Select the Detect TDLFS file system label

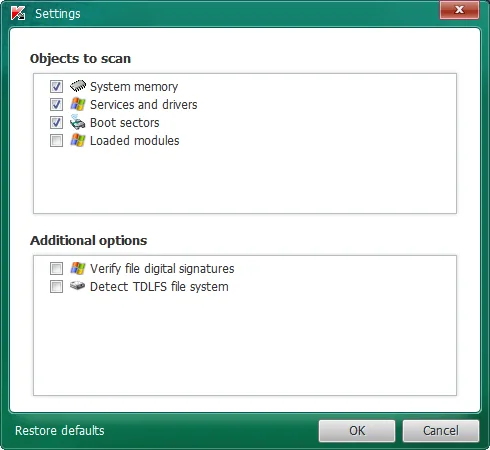click(159, 287)
